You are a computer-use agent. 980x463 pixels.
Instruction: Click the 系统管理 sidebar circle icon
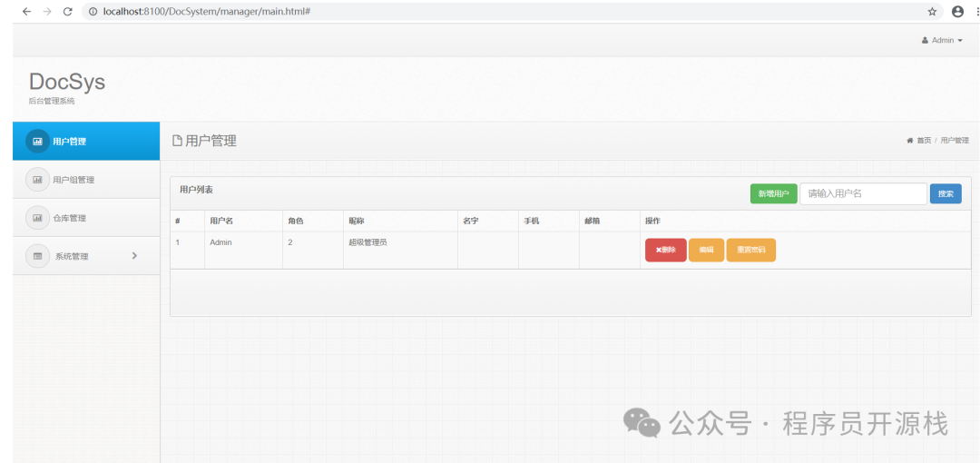(x=38, y=256)
